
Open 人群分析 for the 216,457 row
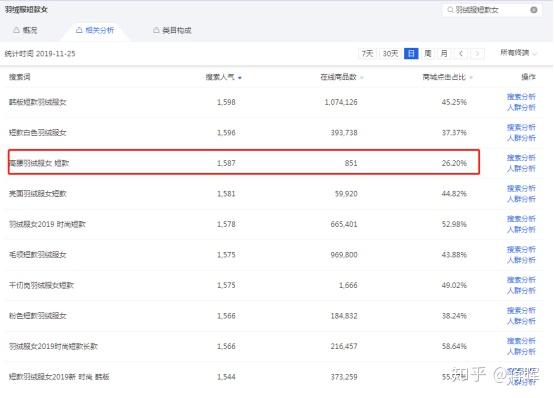[x=521, y=352]
